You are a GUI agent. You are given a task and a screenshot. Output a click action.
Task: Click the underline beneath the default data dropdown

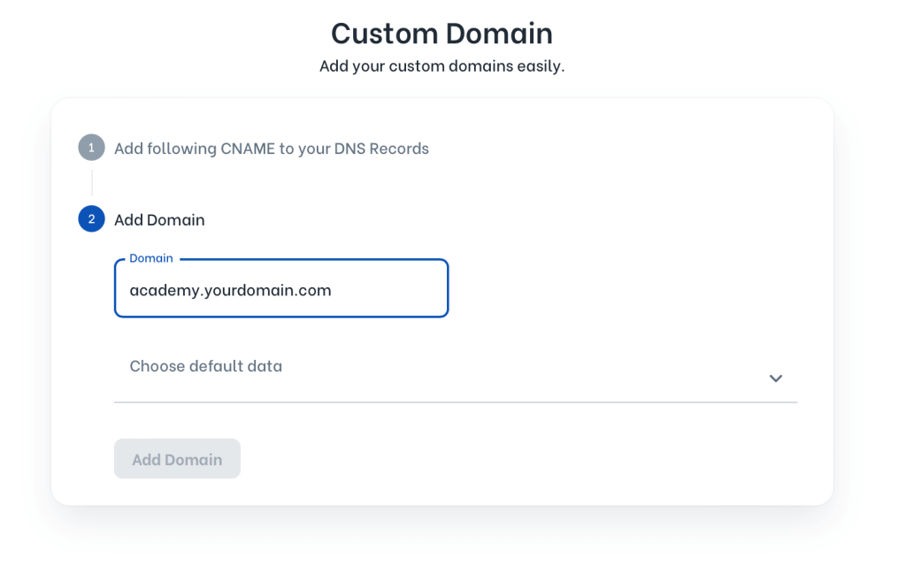[x=456, y=402]
